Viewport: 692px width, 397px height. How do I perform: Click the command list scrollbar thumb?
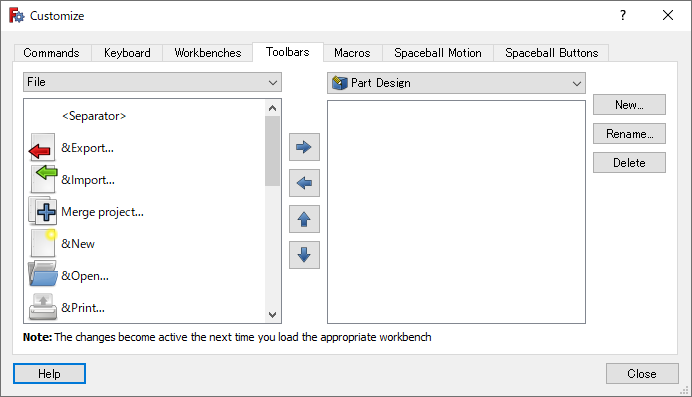[272, 151]
